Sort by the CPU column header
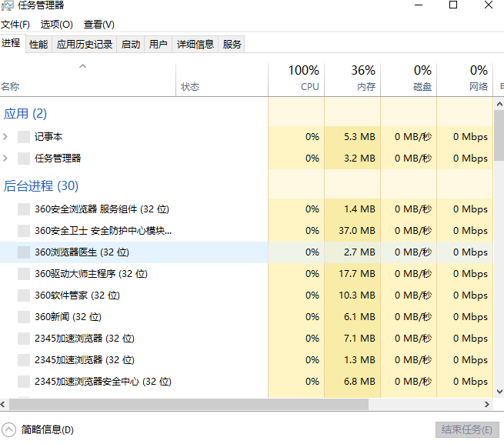 click(x=296, y=80)
